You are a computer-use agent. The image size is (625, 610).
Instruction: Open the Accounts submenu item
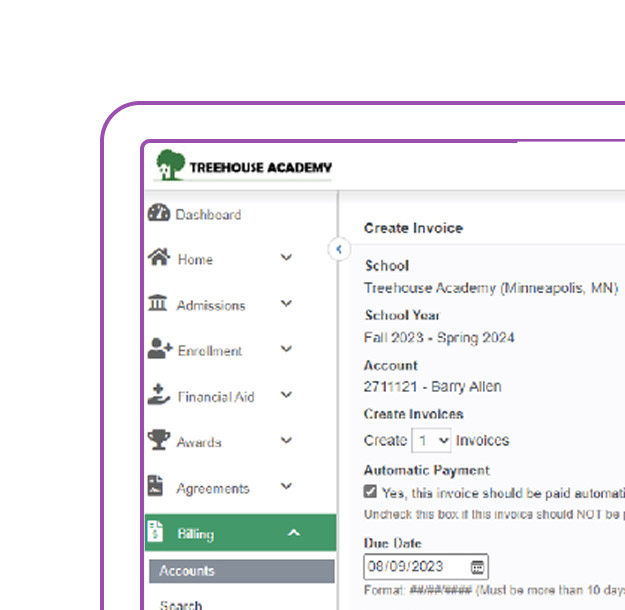[242, 571]
